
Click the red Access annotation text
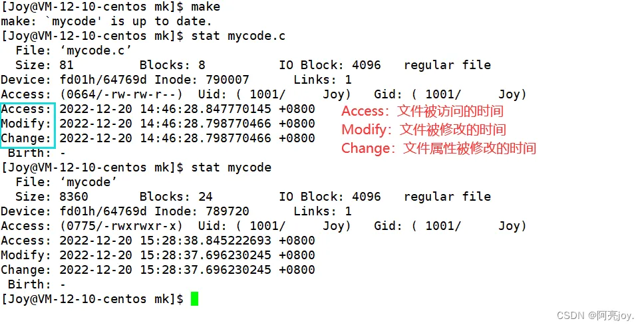[422, 111]
